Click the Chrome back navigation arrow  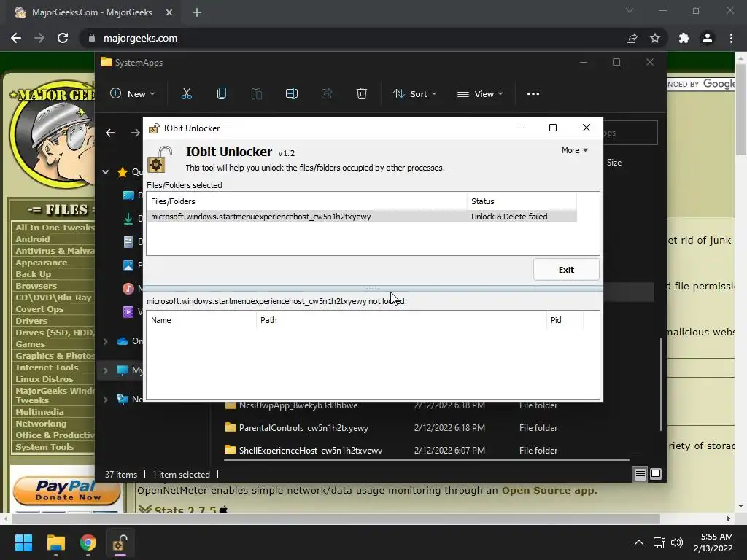(x=16, y=38)
